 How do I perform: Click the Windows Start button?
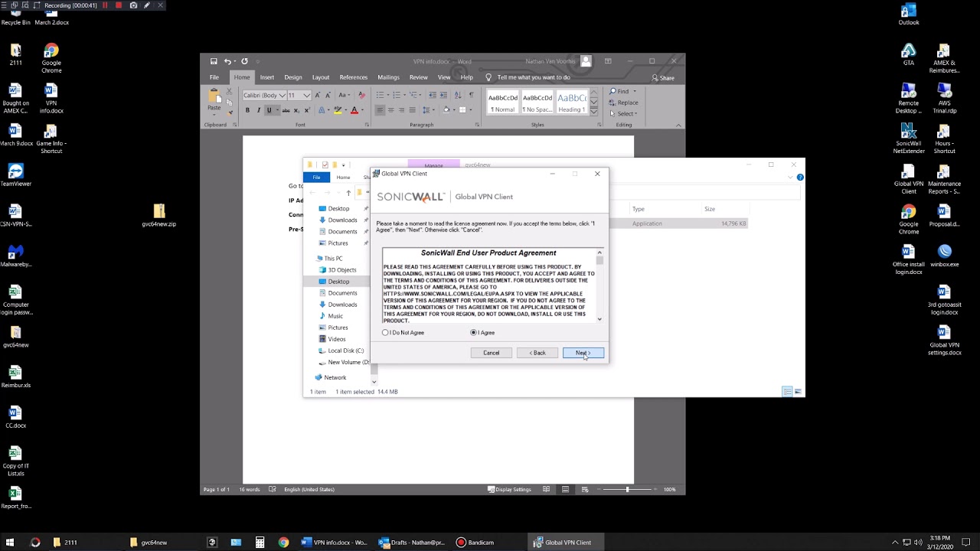(x=11, y=543)
